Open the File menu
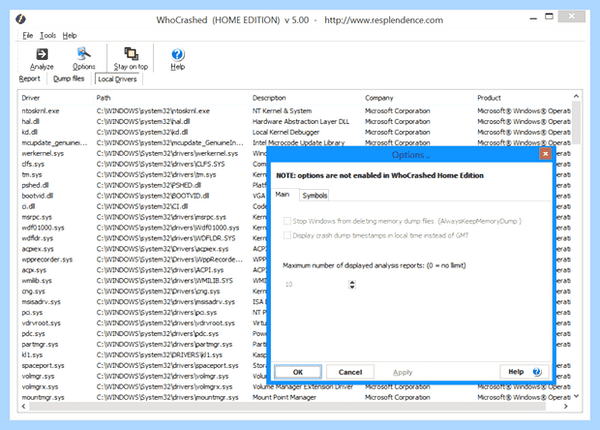Screen dimensions: 600x430 (28, 36)
